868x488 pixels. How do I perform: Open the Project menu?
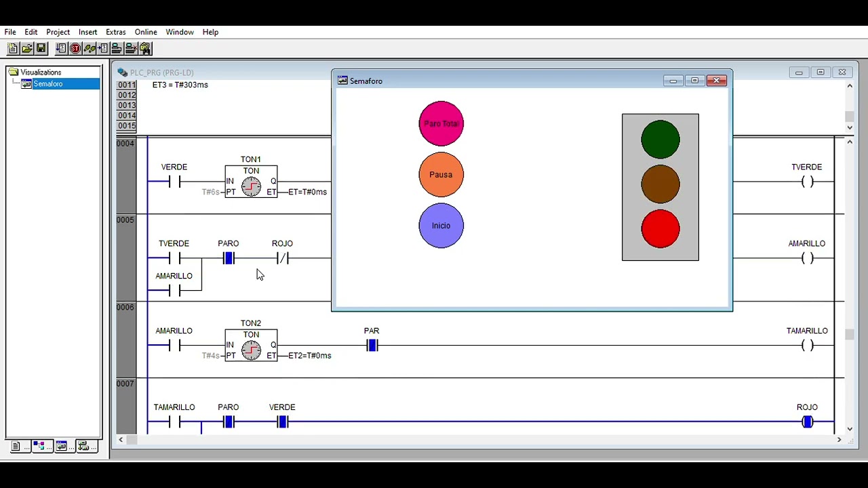coord(58,32)
